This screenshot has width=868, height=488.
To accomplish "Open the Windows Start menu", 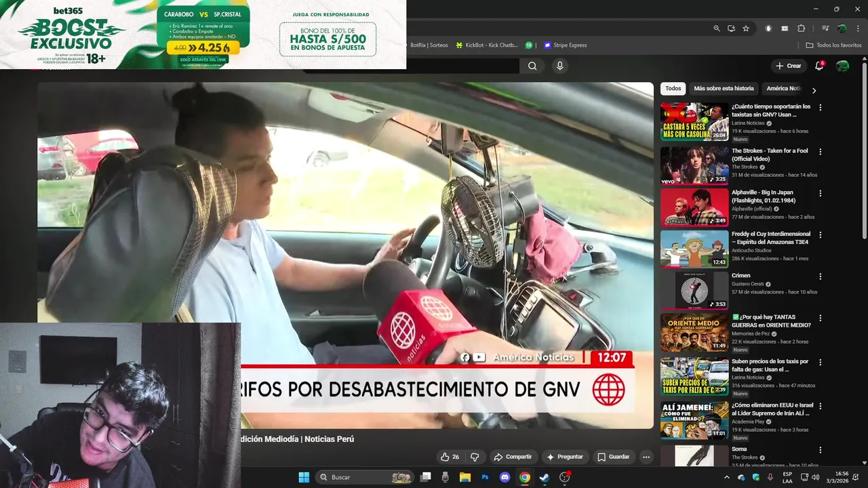I will click(x=304, y=477).
